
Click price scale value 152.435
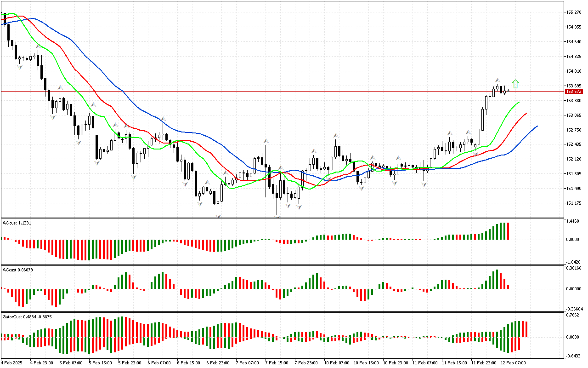click(x=574, y=144)
